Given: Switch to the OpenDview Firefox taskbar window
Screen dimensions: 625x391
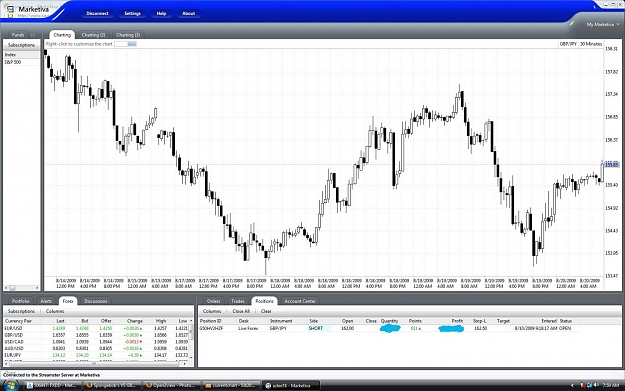Looking at the screenshot, I should pyautogui.click(x=171, y=385).
